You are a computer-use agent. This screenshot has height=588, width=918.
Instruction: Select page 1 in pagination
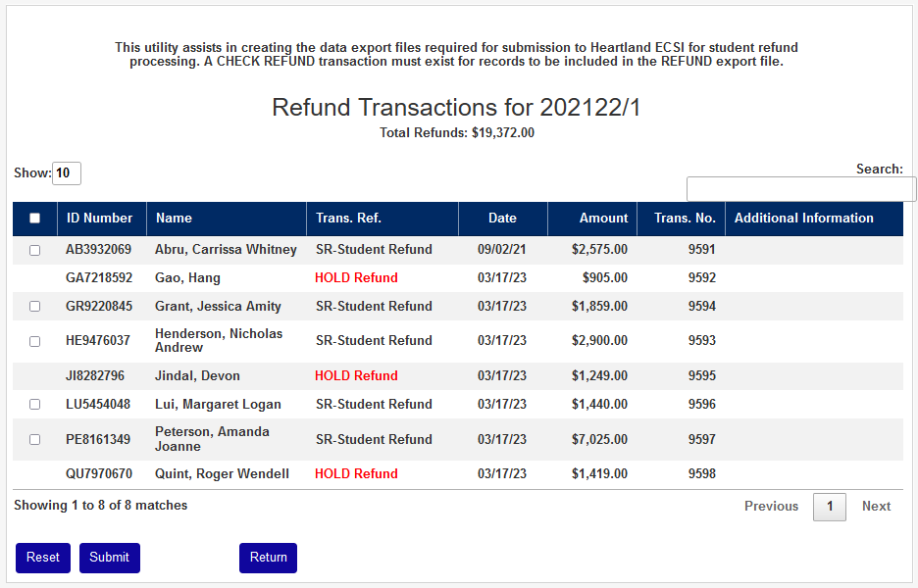pos(829,506)
